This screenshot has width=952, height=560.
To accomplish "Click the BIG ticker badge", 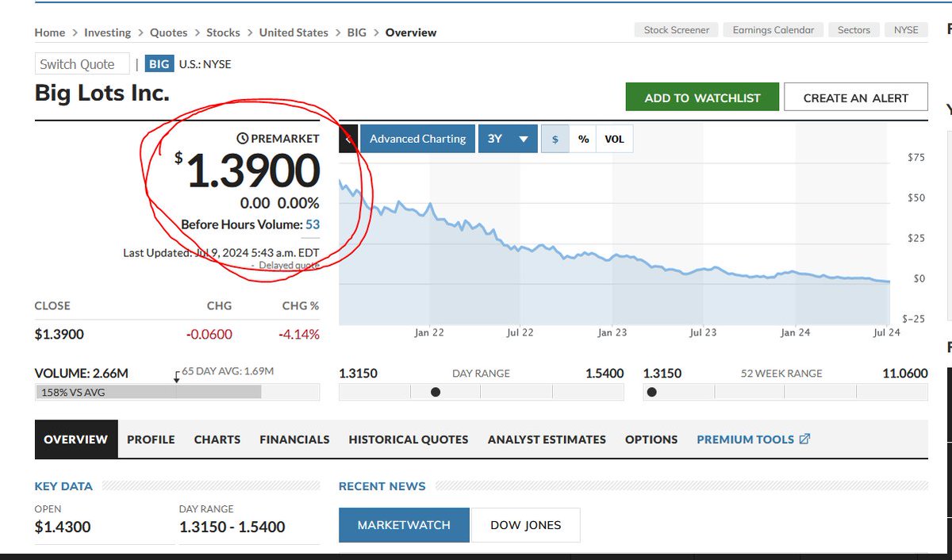I will [159, 64].
